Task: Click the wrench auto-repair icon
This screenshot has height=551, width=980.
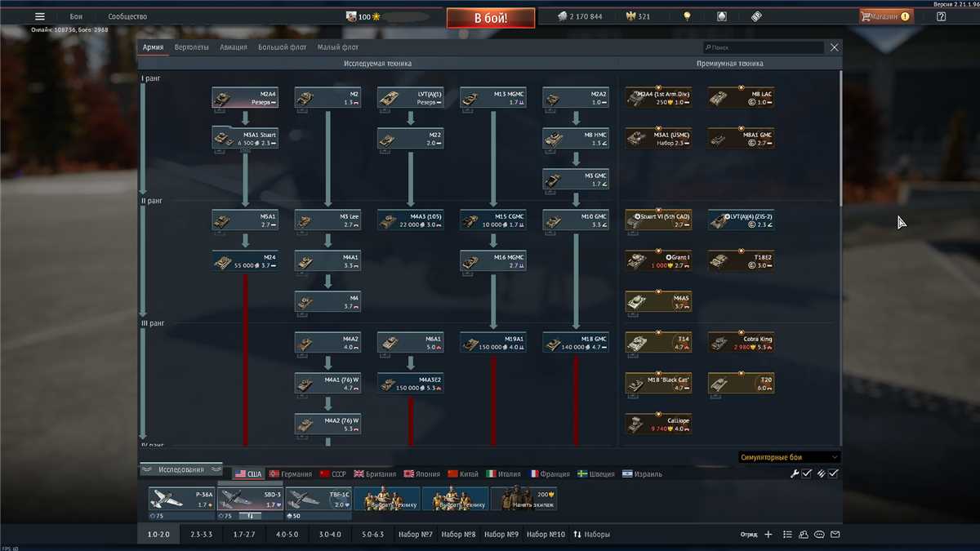Action: [794, 473]
